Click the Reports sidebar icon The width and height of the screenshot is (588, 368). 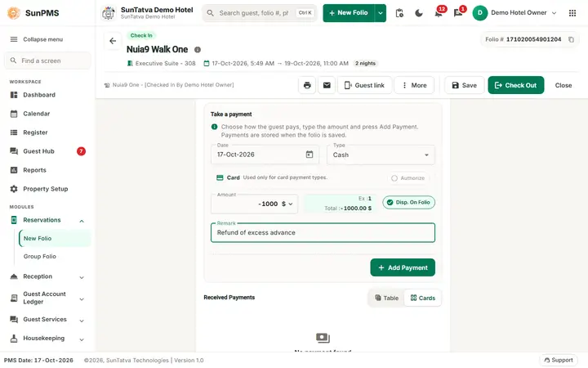click(x=14, y=170)
